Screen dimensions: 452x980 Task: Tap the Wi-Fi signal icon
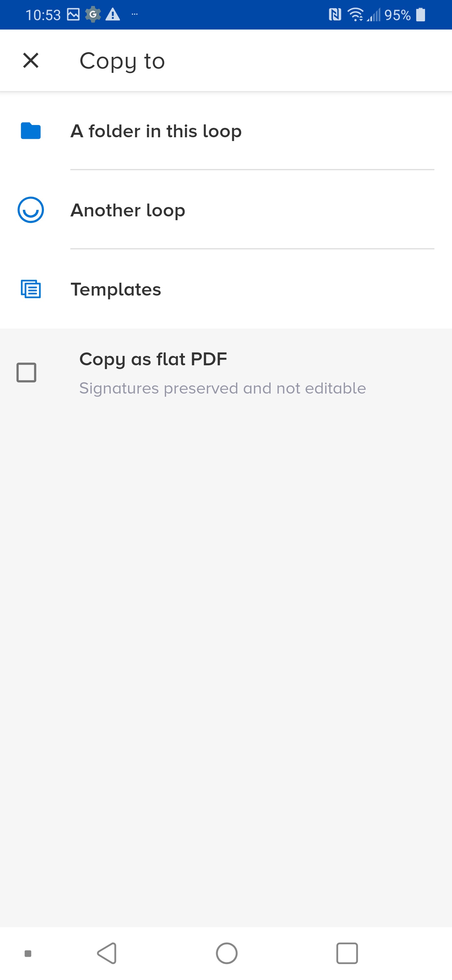355,15
